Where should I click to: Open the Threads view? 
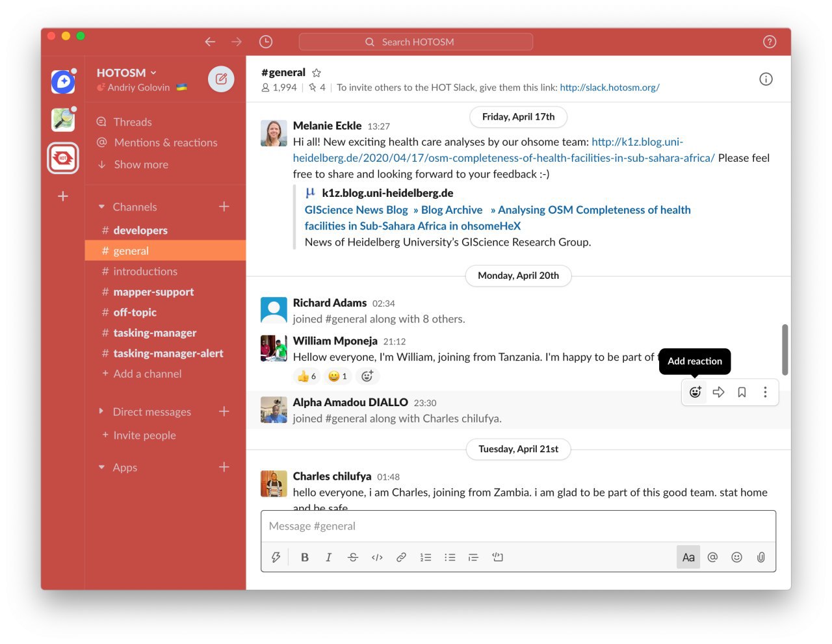[x=133, y=122]
